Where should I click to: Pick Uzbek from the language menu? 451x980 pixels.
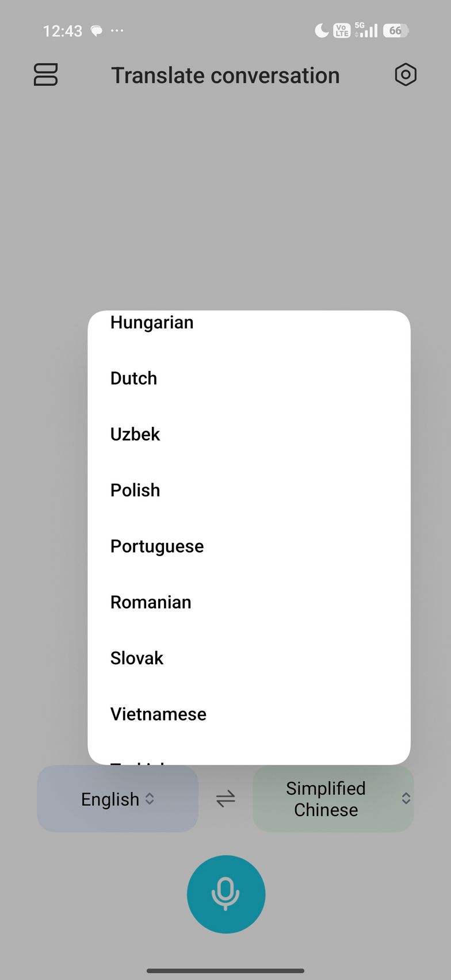(135, 434)
